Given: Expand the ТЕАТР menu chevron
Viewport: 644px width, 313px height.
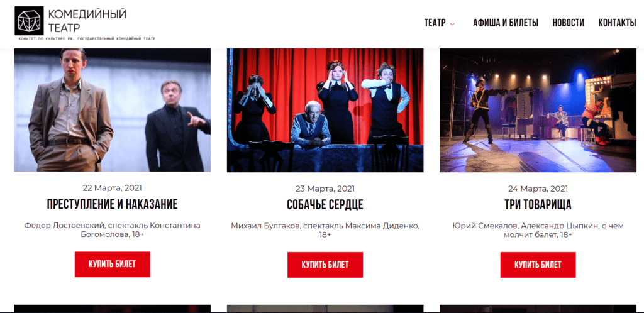Looking at the screenshot, I should pos(452,24).
